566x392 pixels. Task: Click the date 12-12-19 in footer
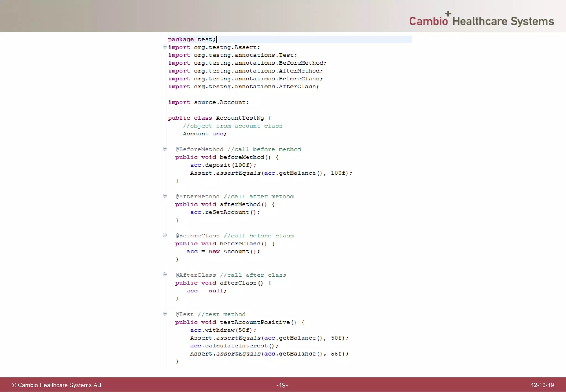coord(542,385)
